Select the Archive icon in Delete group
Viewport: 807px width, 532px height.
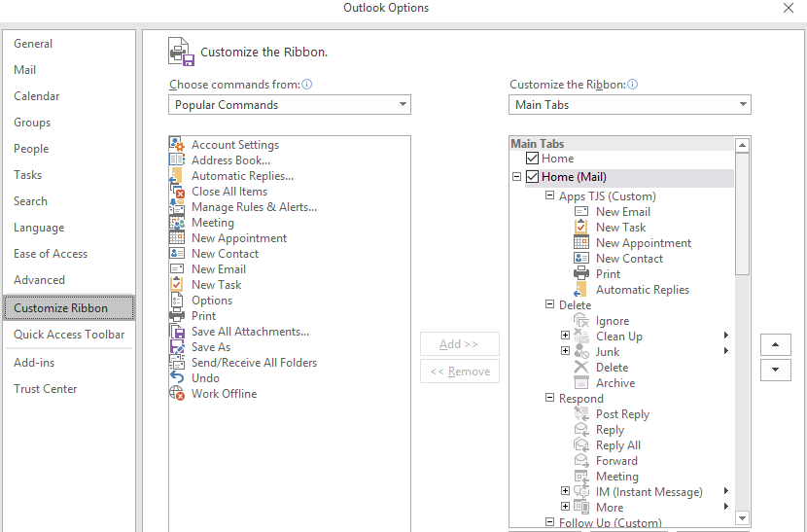tap(581, 383)
